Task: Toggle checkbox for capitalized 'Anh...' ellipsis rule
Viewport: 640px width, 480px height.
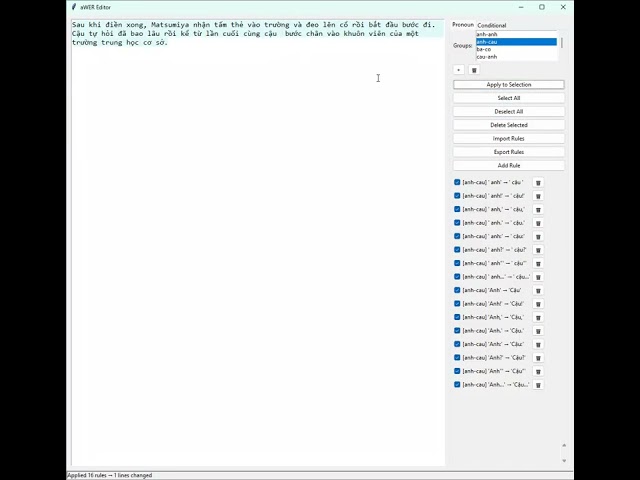Action: click(x=457, y=384)
